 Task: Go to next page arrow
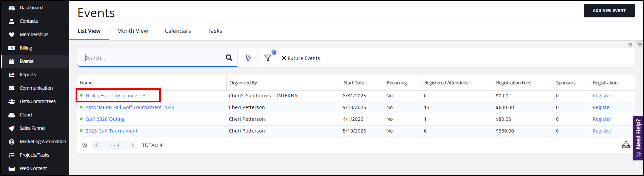(x=132, y=145)
